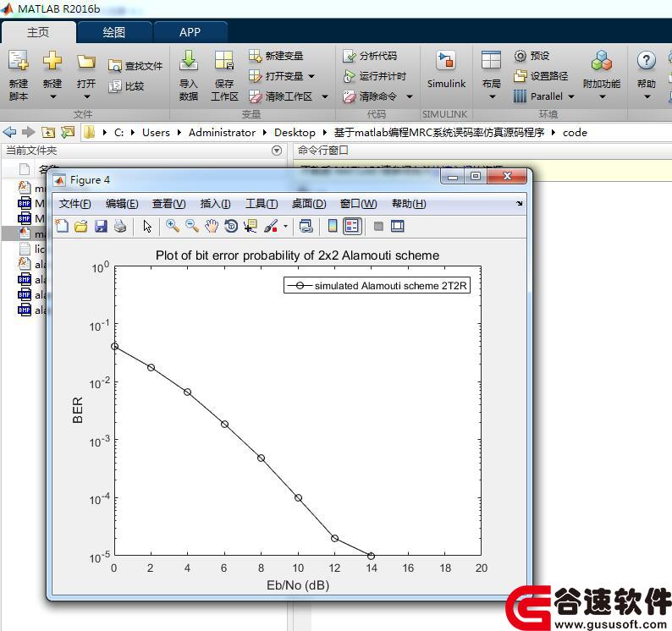Click Run and Time (运行并计时)

[x=375, y=76]
